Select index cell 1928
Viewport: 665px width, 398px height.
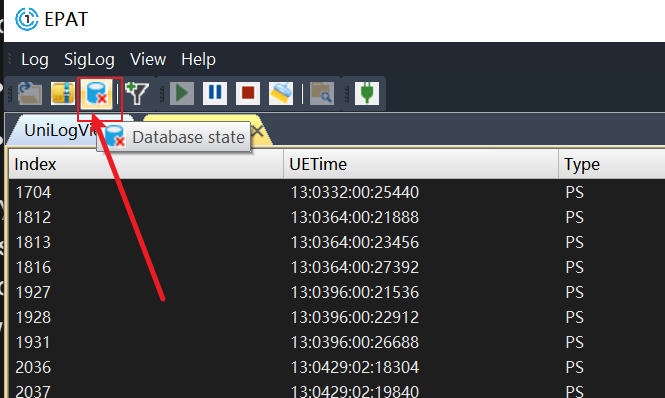34,317
